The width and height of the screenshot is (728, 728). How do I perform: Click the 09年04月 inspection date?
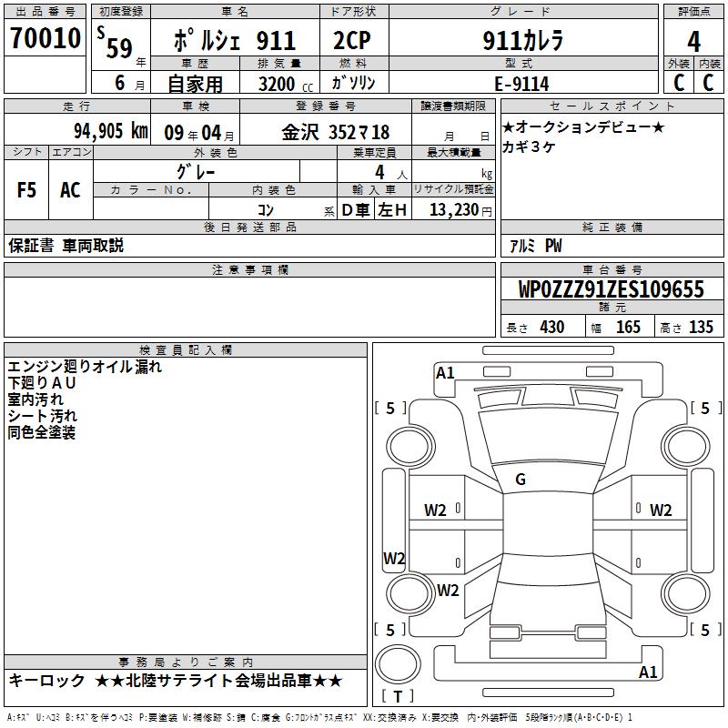[199, 133]
